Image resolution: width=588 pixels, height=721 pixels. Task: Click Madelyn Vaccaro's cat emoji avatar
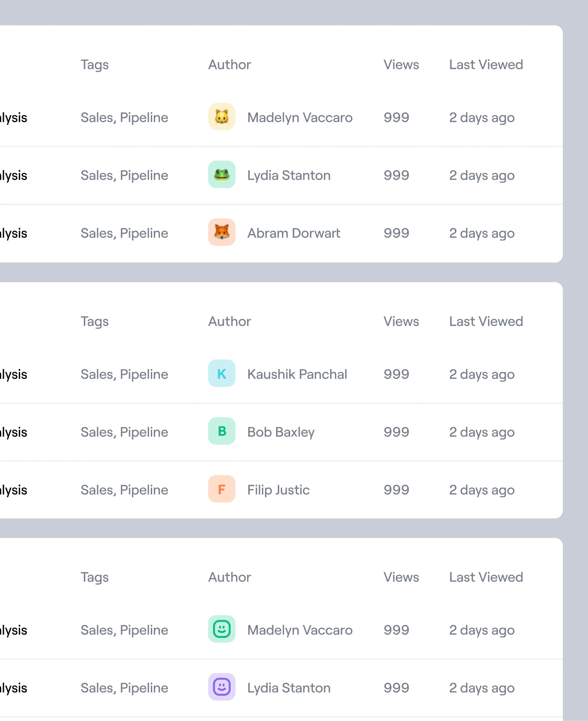click(x=222, y=117)
